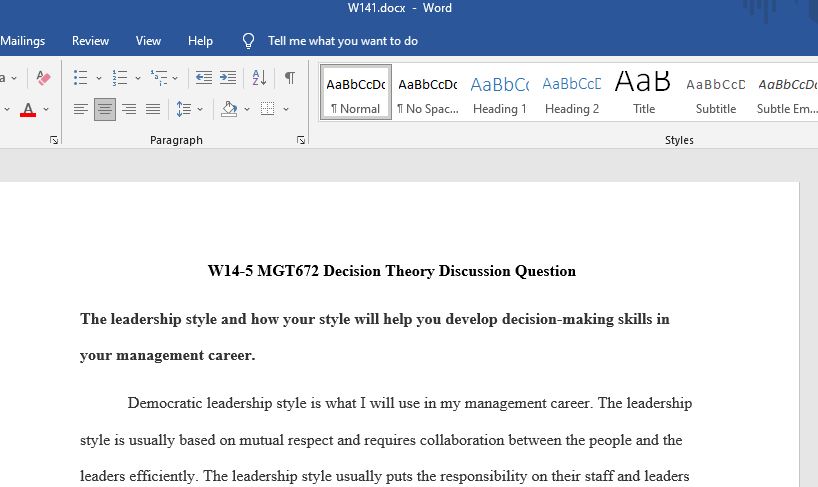Click the line 'your management career.'
This screenshot has width=818, height=487.
(167, 356)
